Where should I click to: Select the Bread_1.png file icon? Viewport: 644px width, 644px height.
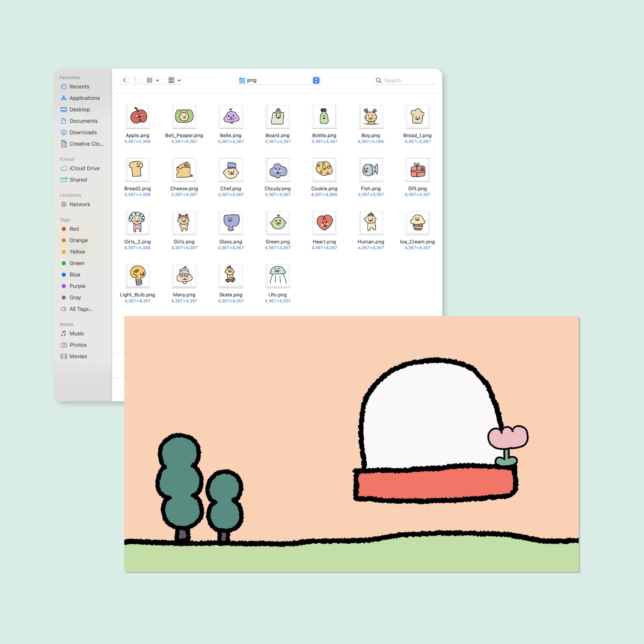(418, 116)
